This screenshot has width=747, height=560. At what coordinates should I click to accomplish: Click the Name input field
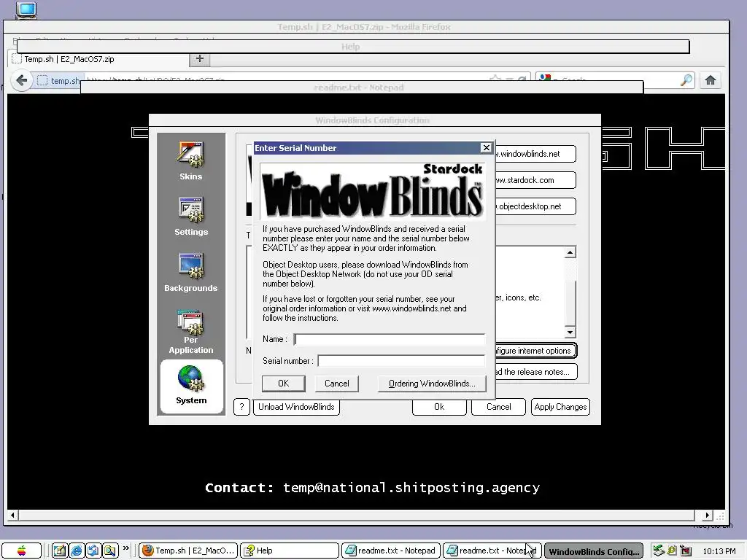click(x=390, y=339)
